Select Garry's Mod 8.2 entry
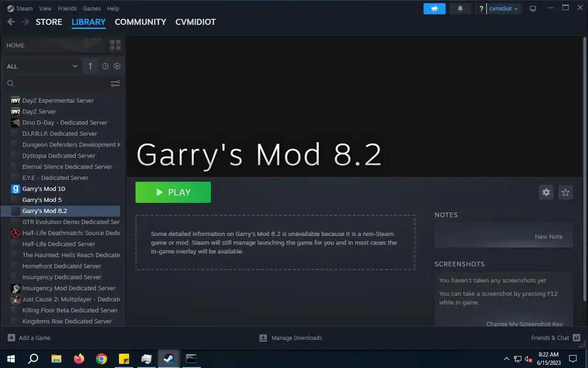The image size is (588, 368). pyautogui.click(x=61, y=211)
